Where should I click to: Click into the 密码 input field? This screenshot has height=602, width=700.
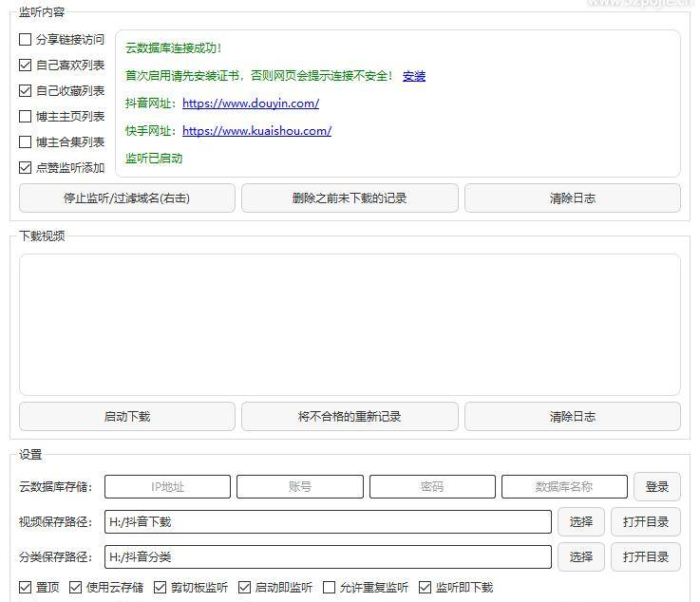click(432, 487)
